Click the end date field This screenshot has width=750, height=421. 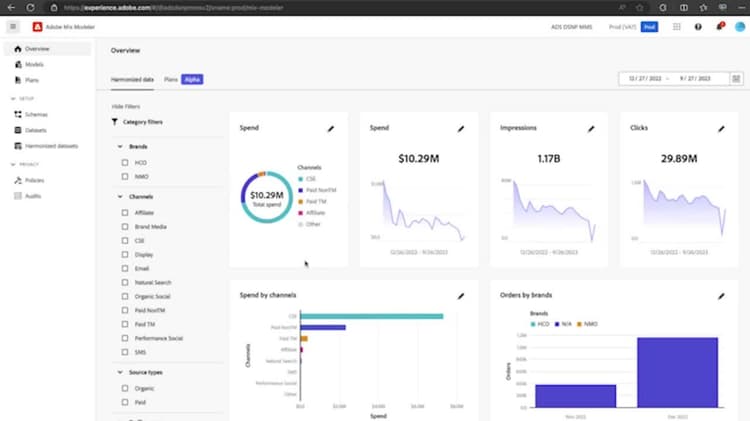pos(695,78)
